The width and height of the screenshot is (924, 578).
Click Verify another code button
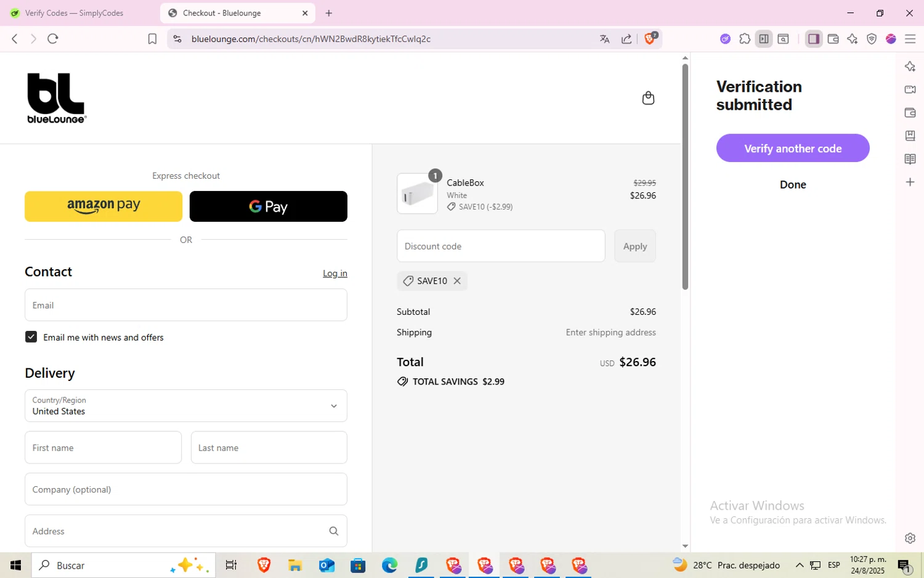[793, 148]
